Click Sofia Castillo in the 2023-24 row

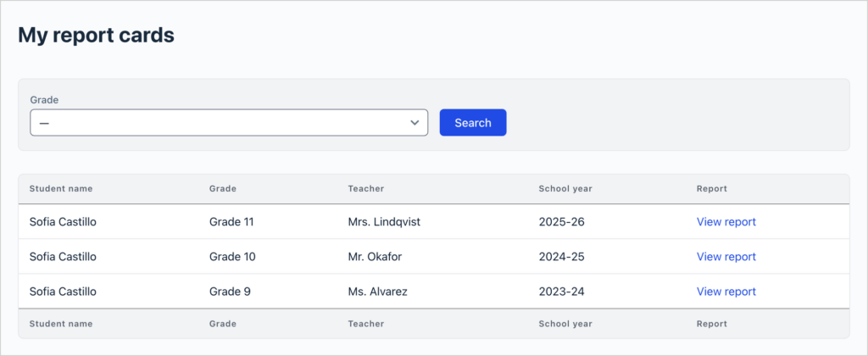63,292
